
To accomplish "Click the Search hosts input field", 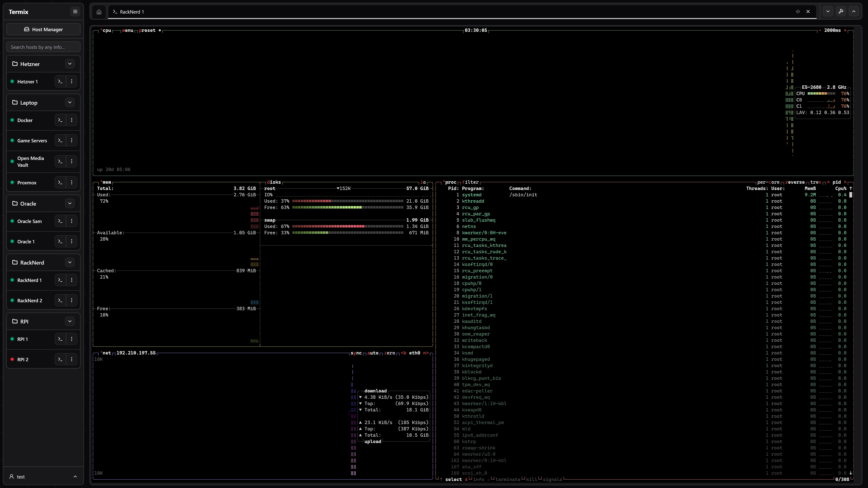I will 43,47.
